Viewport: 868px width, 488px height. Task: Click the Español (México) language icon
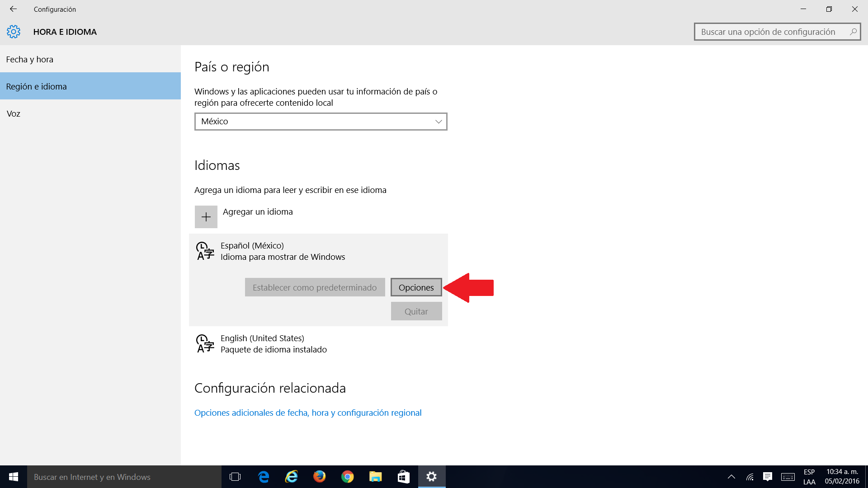click(x=205, y=251)
